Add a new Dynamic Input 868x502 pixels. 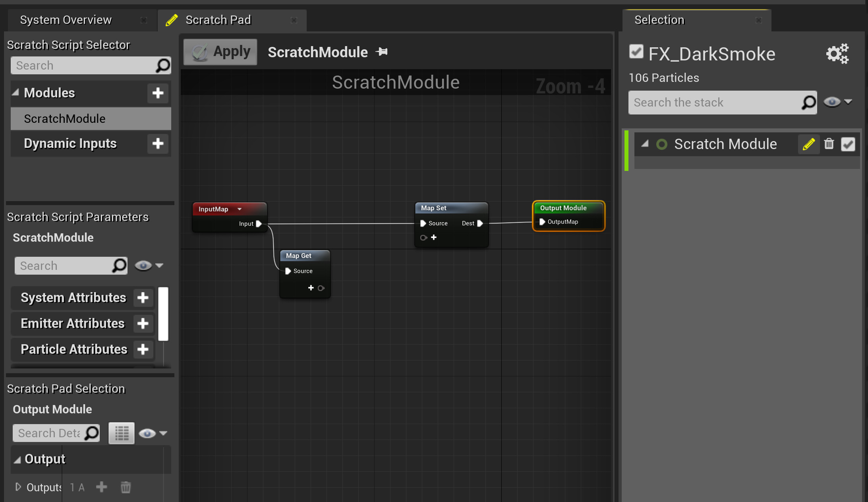point(158,143)
